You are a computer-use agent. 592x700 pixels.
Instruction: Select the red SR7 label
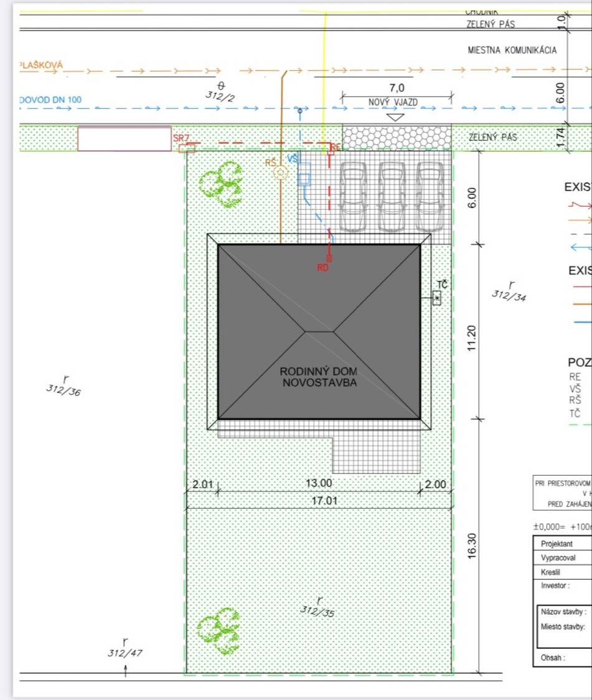click(x=181, y=138)
